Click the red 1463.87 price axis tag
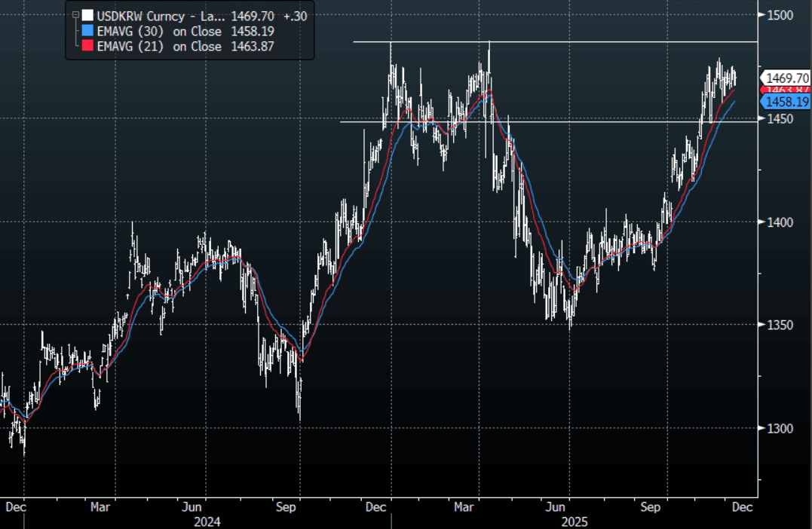 [x=788, y=90]
